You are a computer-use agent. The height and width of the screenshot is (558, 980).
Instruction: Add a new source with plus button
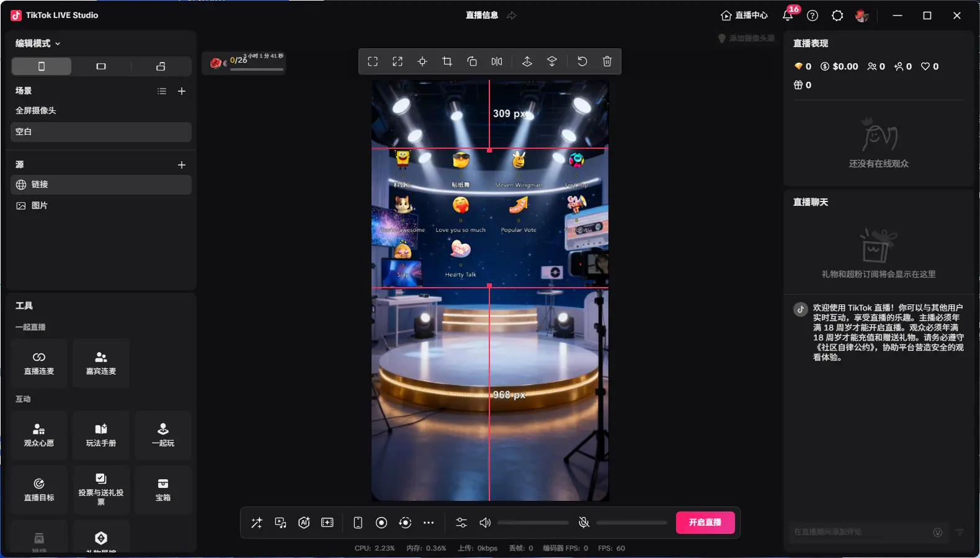[x=182, y=165]
